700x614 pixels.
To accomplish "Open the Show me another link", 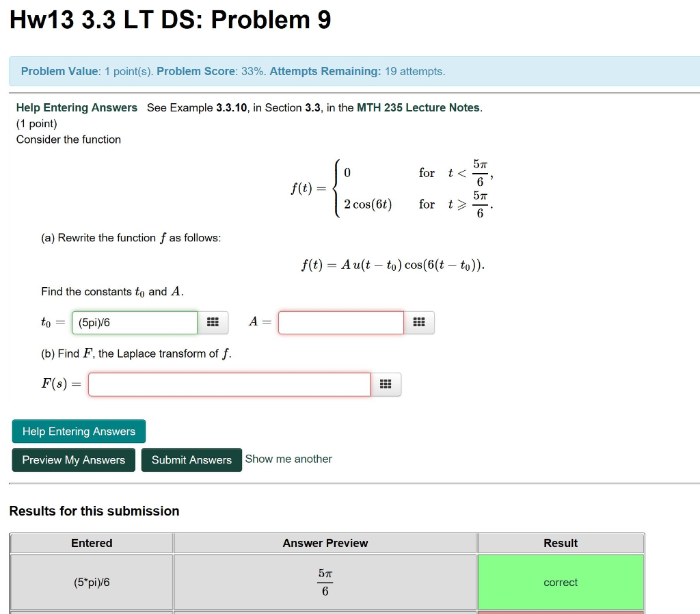I will [288, 459].
